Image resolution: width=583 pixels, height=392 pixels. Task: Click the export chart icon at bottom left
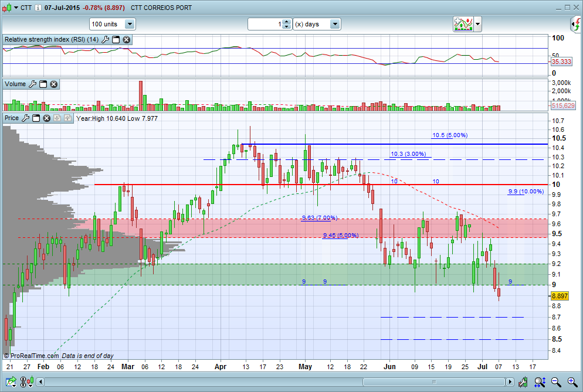(x=11, y=381)
